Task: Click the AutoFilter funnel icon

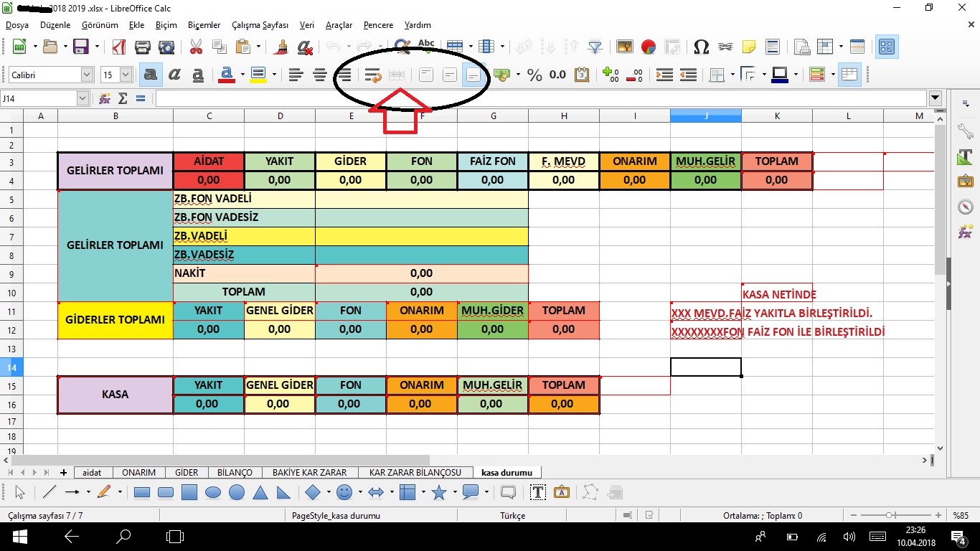Action: [x=595, y=47]
